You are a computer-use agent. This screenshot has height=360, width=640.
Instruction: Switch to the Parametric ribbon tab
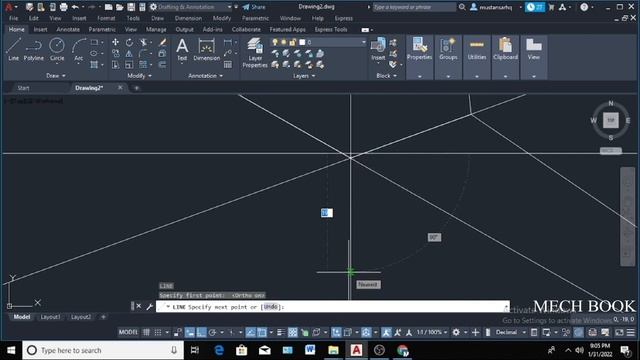point(102,29)
